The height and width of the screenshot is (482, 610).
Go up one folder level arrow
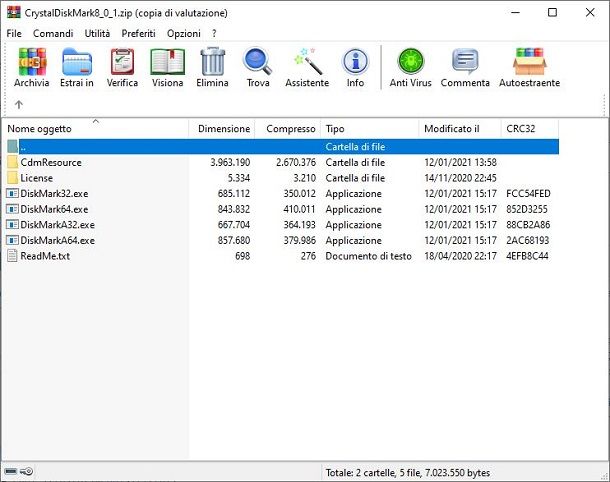pyautogui.click(x=19, y=104)
